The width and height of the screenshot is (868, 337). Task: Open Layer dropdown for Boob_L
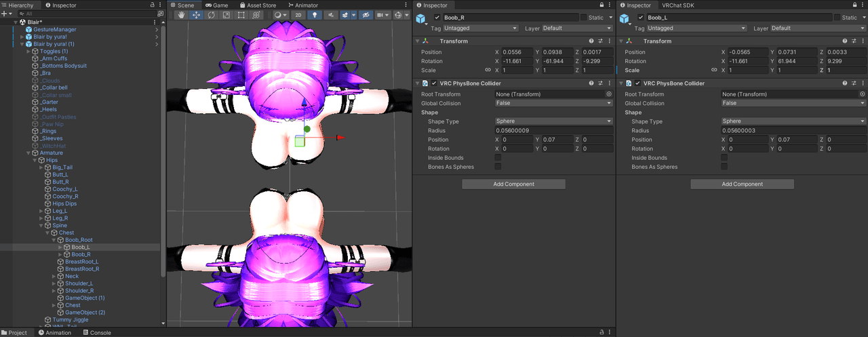coord(818,28)
